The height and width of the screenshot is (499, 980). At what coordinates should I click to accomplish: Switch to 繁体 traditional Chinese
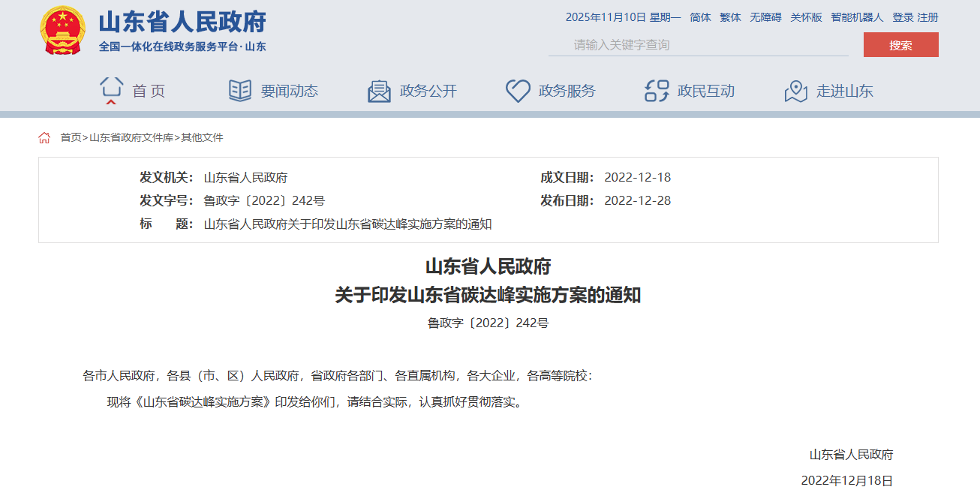tap(730, 17)
